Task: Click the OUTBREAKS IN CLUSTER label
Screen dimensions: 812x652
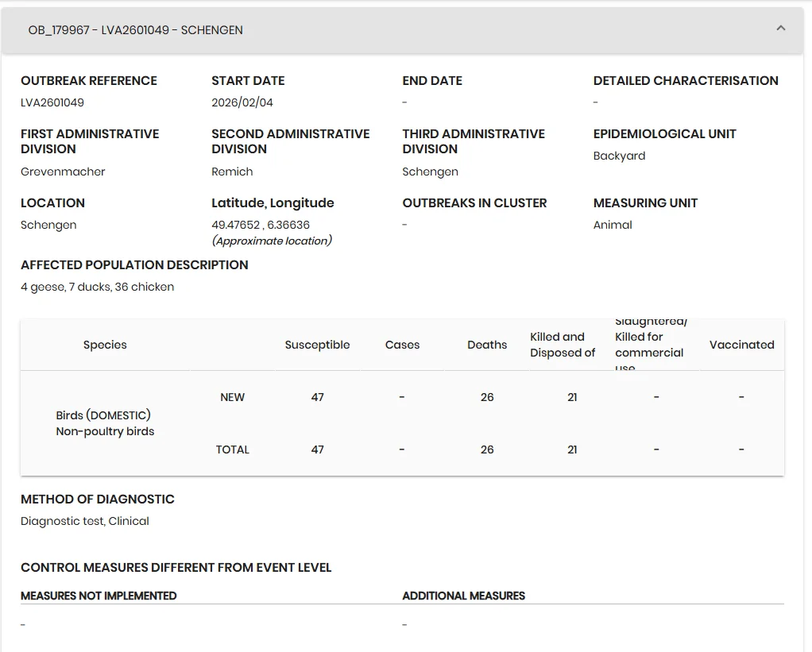Action: coord(474,203)
